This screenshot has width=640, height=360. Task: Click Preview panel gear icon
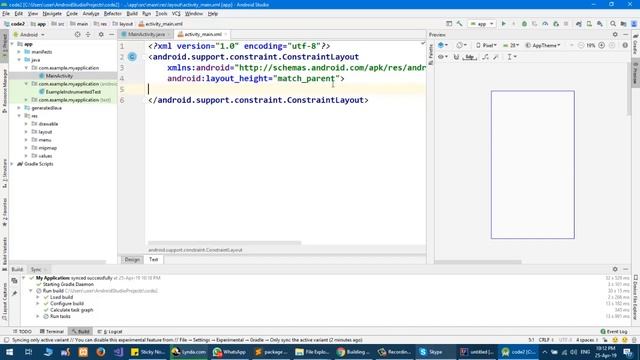click(x=615, y=35)
